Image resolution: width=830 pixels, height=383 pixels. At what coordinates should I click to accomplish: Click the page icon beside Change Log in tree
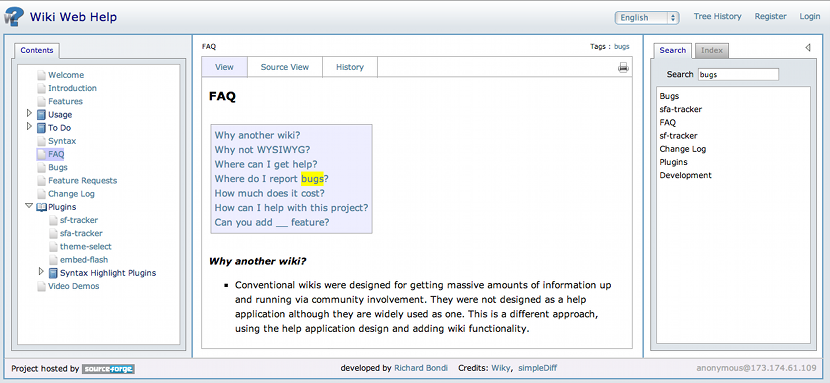41,194
